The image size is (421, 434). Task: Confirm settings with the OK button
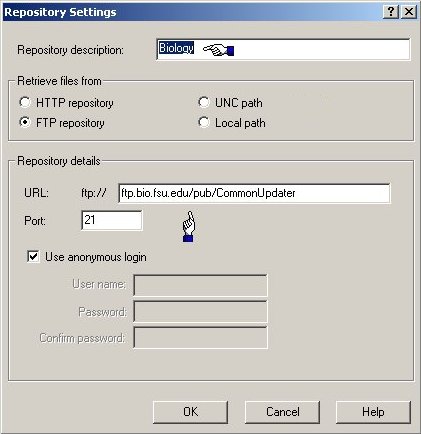190,412
